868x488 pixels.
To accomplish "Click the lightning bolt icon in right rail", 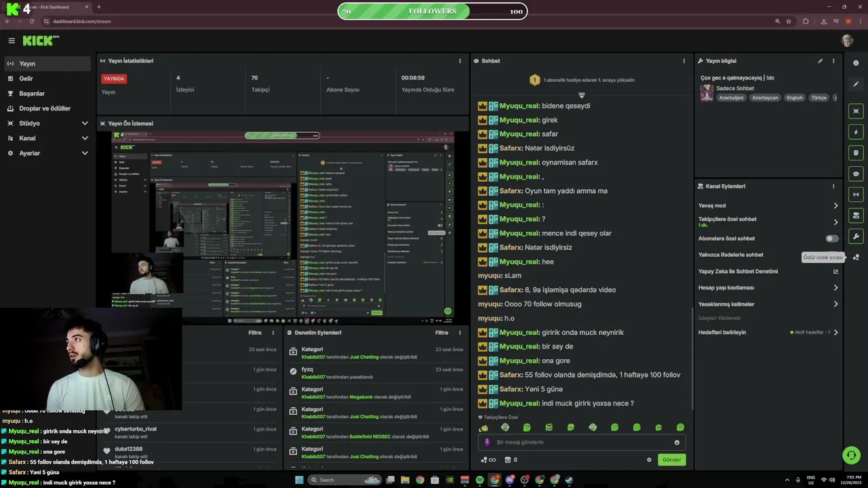I will point(856,132).
